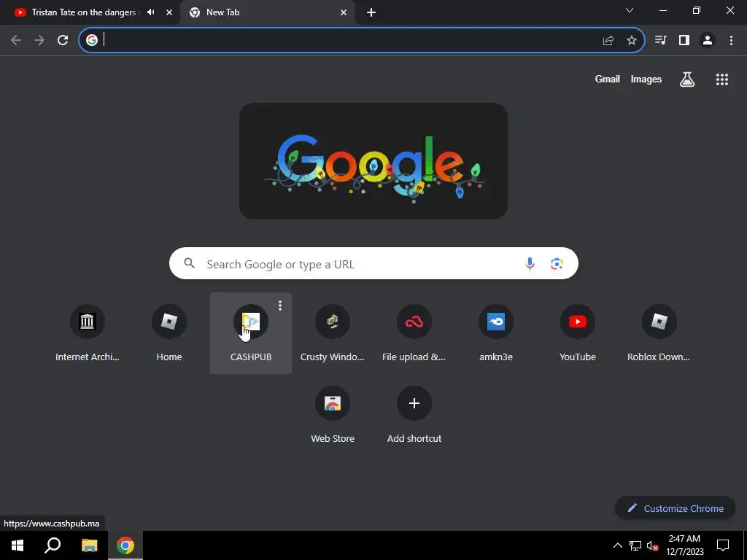Open the Roblox Download shortcut
The width and height of the screenshot is (747, 560).
(659, 332)
